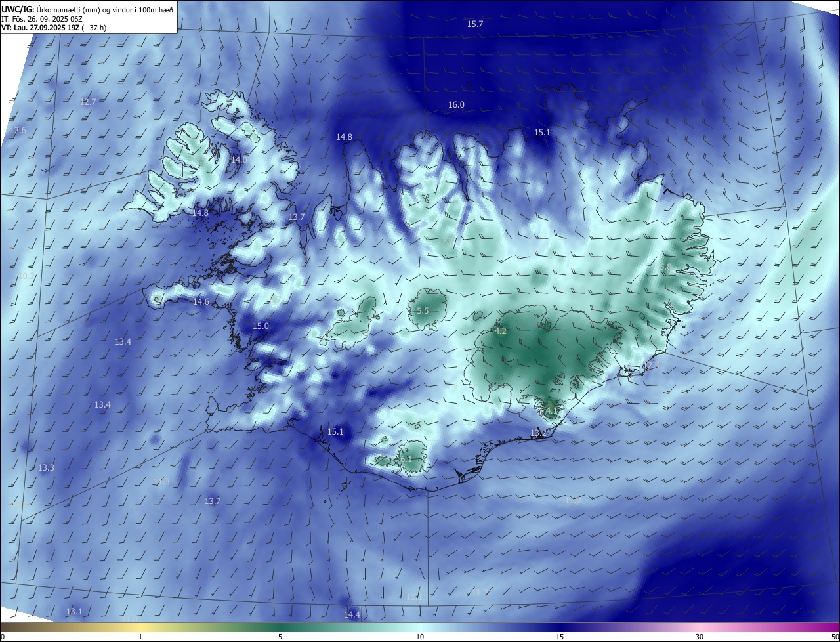Viewport: 840px width, 642px height.
Task: Click the color scale at tick 10
Action: click(420, 637)
